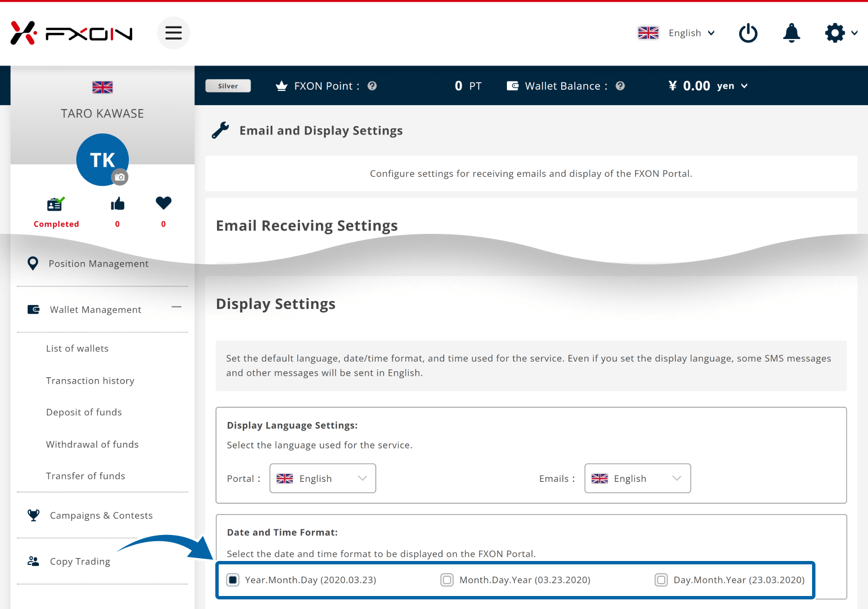Click the Wallet Management wallet icon
This screenshot has height=609, width=868.
click(33, 309)
